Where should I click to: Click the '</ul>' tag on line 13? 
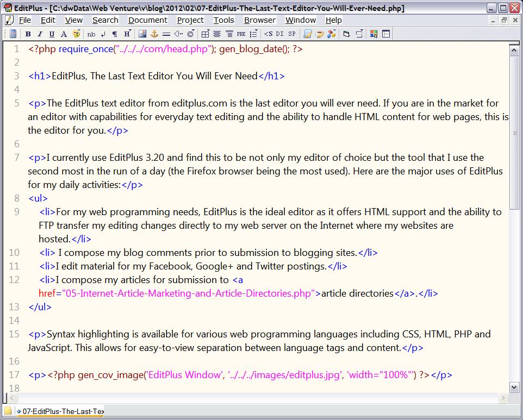[40, 307]
